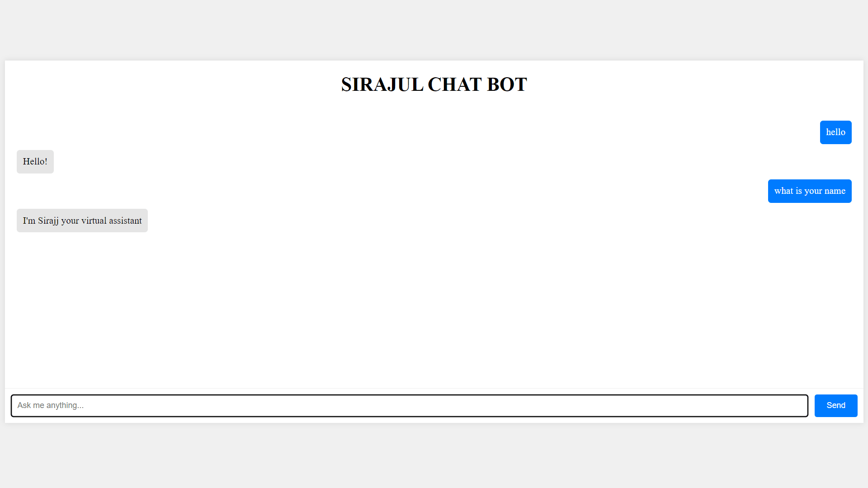Click the blue Send icon button
868x488 pixels.
[x=836, y=405]
